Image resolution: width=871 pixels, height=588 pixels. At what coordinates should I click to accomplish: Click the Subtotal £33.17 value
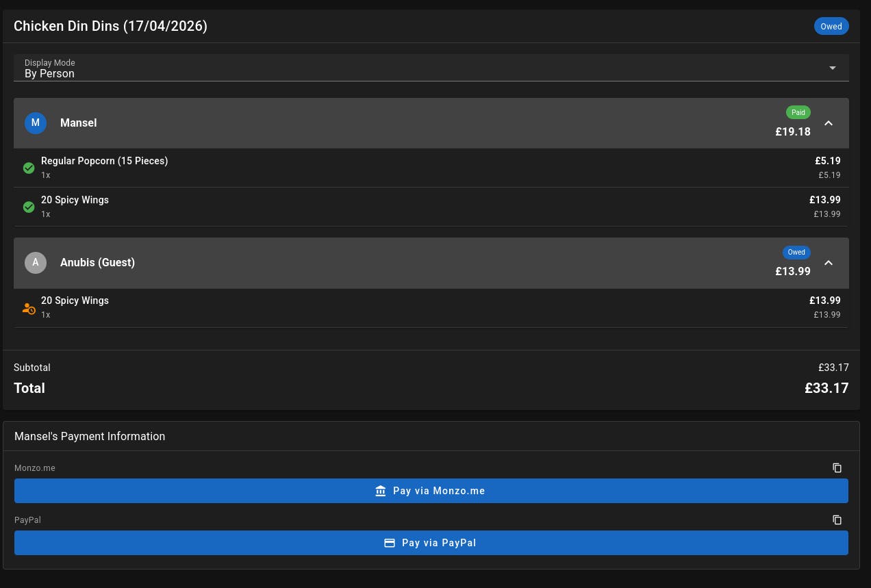pos(833,368)
